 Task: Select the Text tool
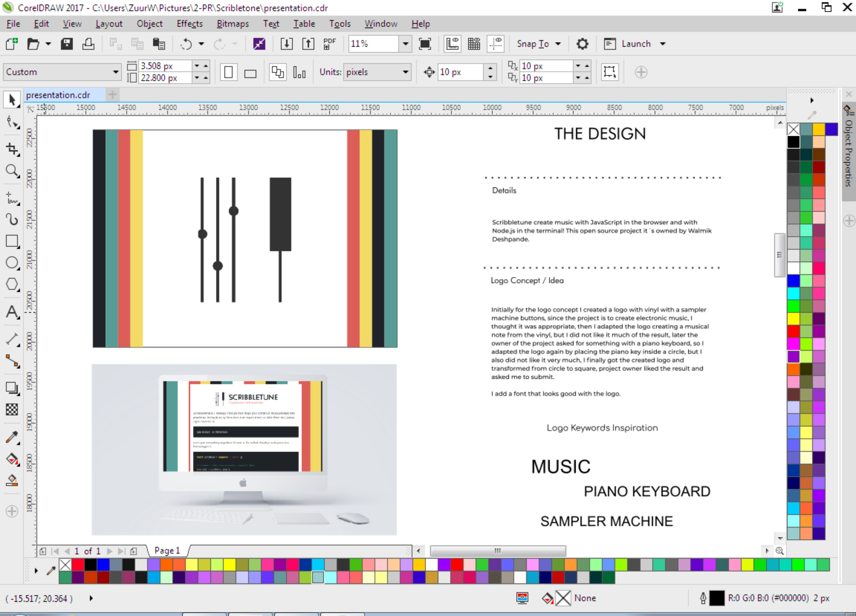pos(12,313)
